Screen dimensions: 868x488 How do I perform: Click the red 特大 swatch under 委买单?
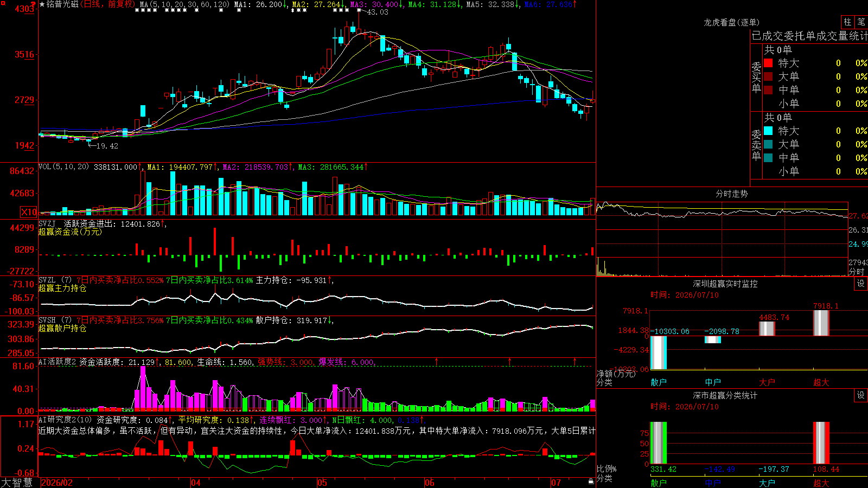tap(768, 63)
